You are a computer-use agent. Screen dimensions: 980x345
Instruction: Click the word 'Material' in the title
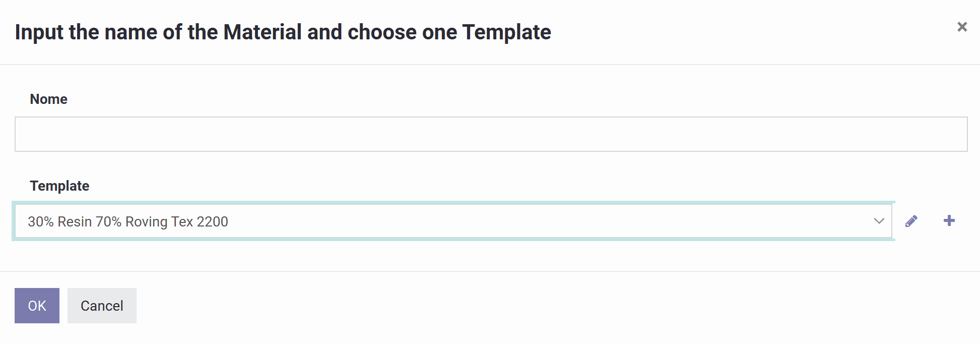263,32
